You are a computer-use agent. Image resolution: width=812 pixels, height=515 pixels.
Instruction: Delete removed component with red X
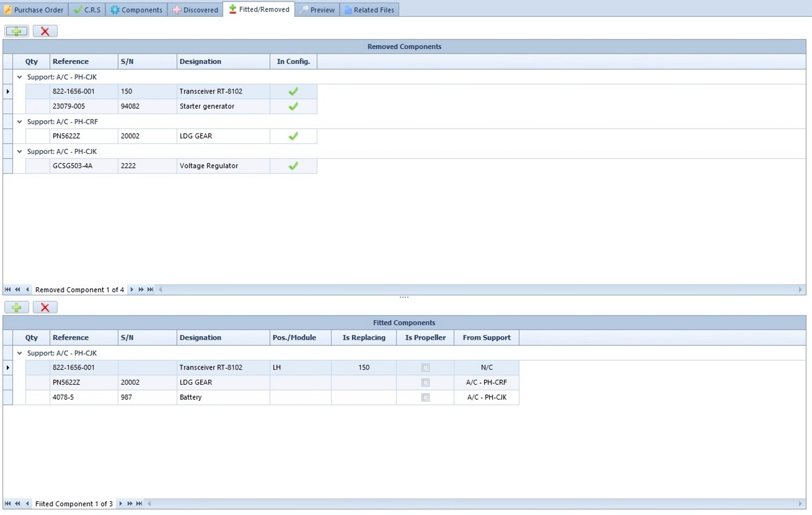45,31
